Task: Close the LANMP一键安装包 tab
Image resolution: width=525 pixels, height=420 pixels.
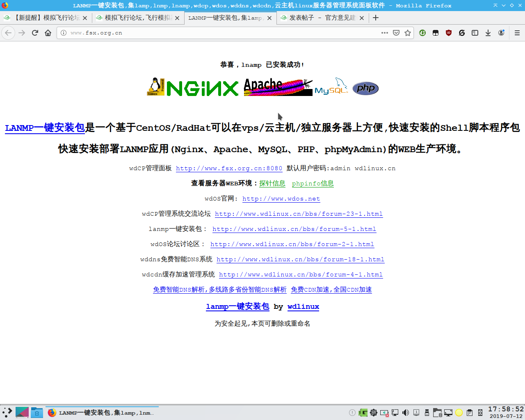Action: [x=269, y=18]
